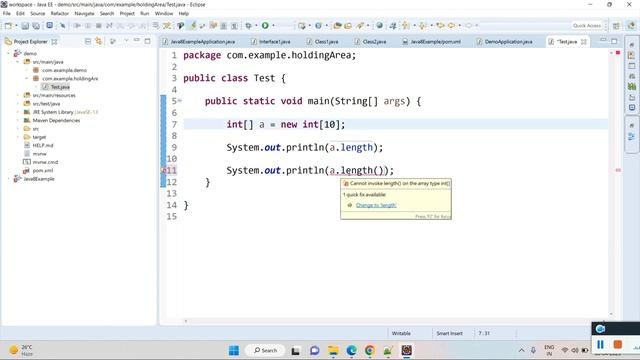The width and height of the screenshot is (640, 360).
Task: Open the Source menu
Action: 38,13
